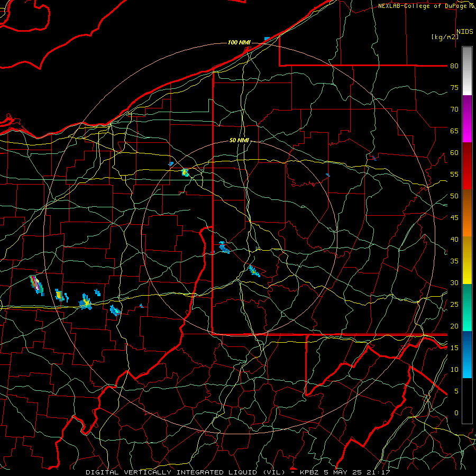Click the legend value 30
476x476 pixels.
(x=454, y=282)
